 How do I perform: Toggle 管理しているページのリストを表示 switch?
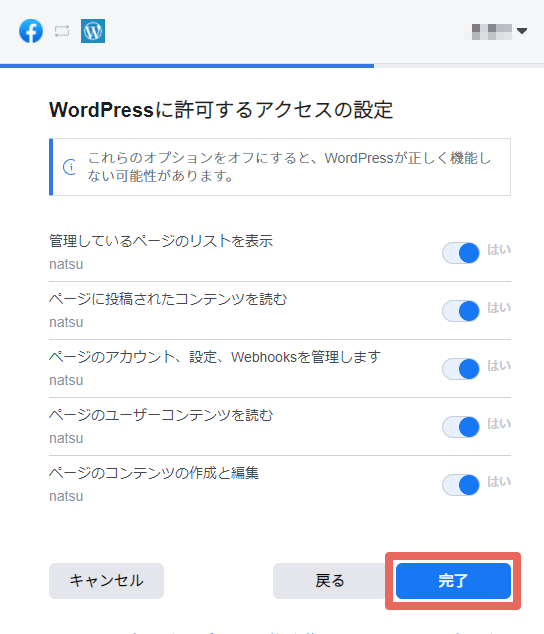[461, 253]
